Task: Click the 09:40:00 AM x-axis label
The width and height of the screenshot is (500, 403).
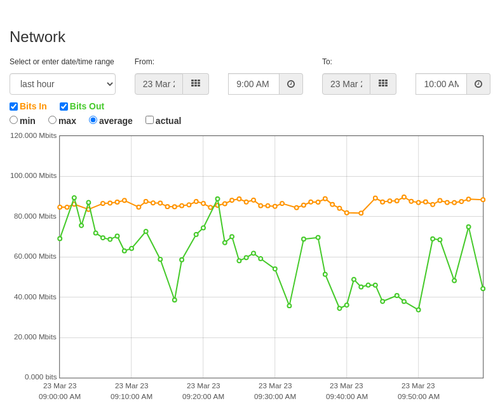Action: tap(347, 397)
